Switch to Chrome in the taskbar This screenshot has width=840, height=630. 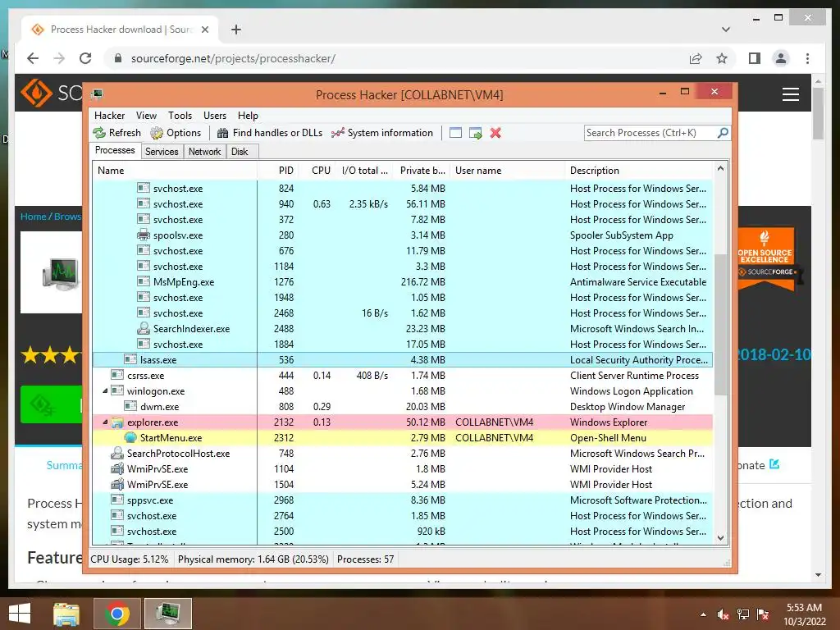tap(116, 614)
